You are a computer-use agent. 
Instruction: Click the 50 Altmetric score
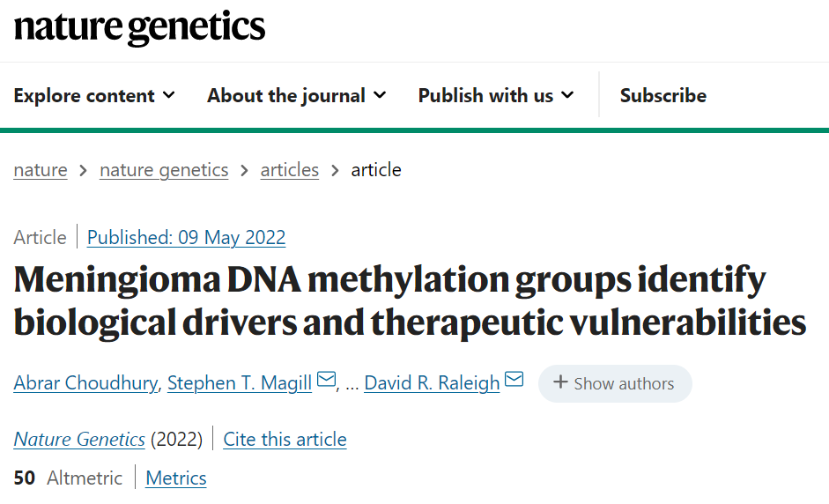point(68,478)
